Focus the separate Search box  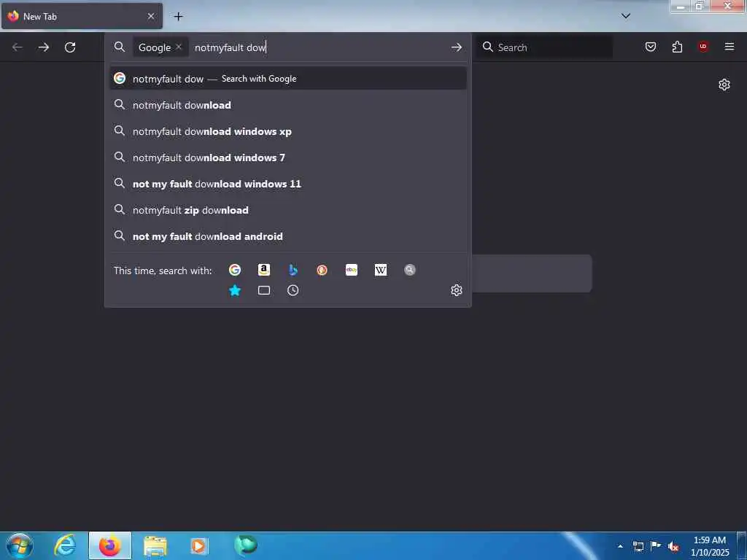pyautogui.click(x=545, y=47)
